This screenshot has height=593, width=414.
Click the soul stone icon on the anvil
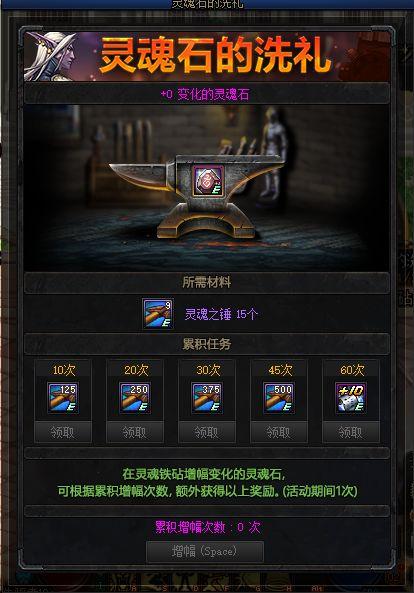[208, 181]
